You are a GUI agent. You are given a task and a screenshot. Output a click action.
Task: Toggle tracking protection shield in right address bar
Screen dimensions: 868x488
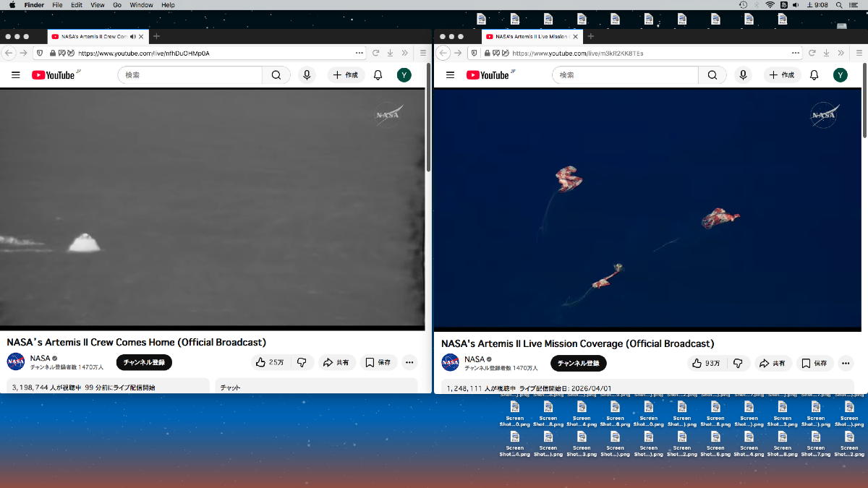pos(474,53)
